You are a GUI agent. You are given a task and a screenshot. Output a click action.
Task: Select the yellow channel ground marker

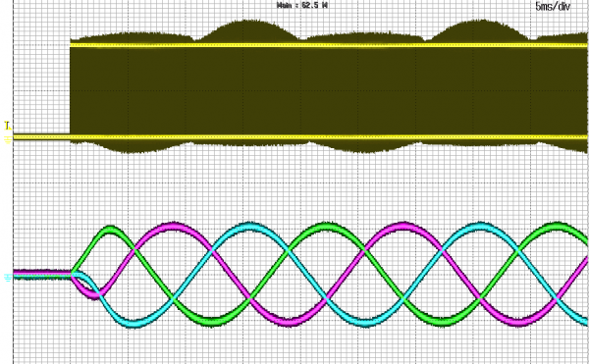(x=8, y=140)
